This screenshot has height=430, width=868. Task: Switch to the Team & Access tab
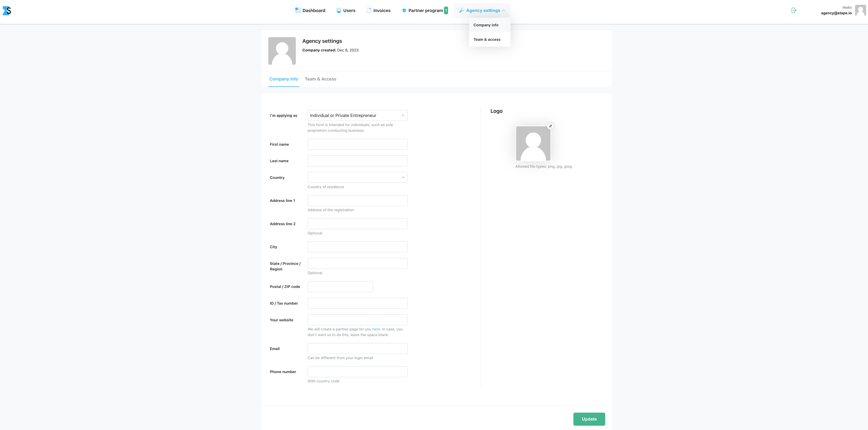pyautogui.click(x=320, y=79)
